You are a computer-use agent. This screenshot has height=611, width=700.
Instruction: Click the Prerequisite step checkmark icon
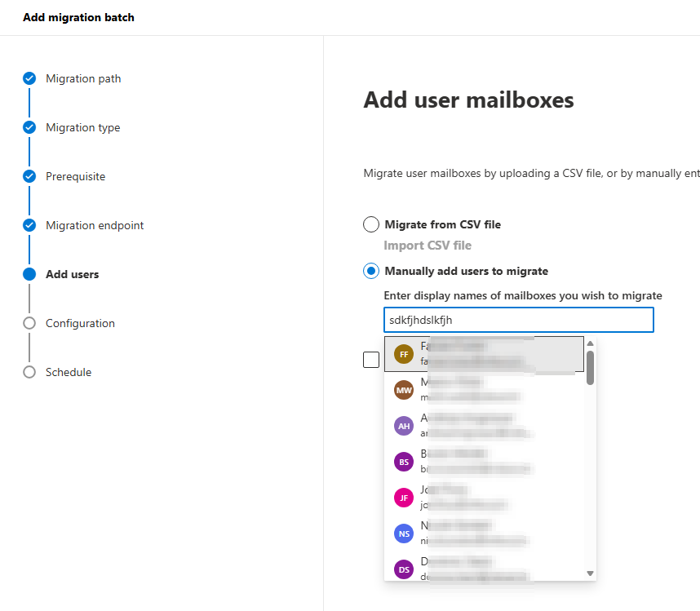coord(29,176)
